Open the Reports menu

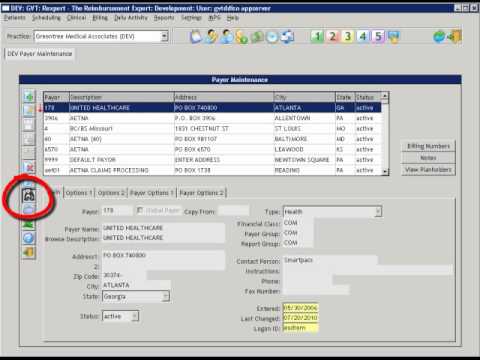164,18
